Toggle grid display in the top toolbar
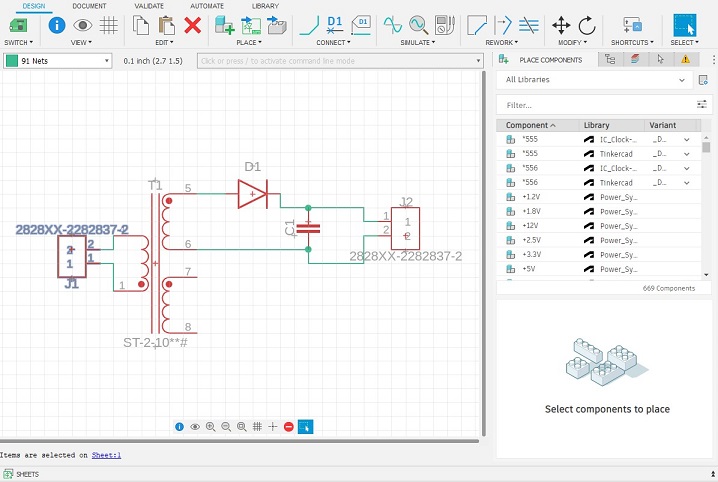The height and width of the screenshot is (482, 718). click(109, 25)
